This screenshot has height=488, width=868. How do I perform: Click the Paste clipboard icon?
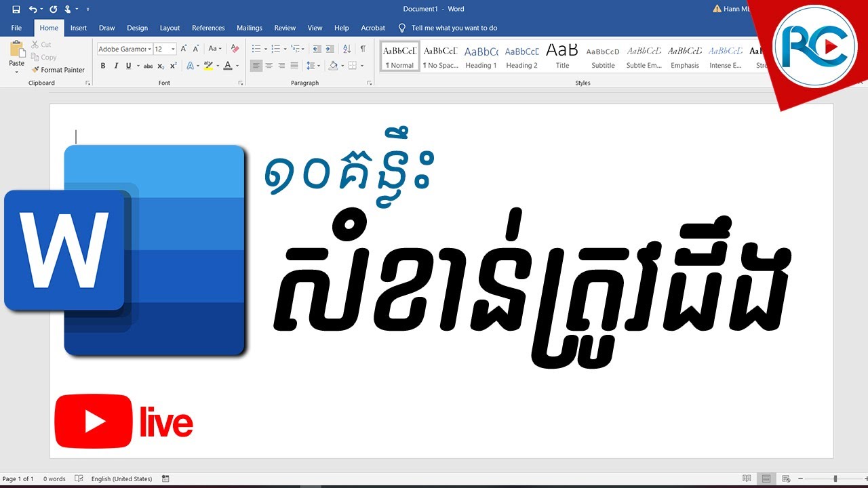pyautogui.click(x=16, y=49)
